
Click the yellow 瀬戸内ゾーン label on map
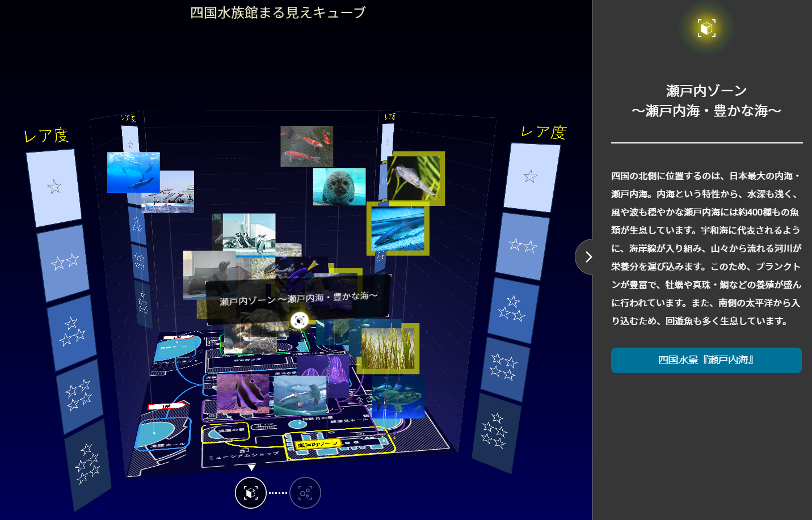pyautogui.click(x=317, y=445)
